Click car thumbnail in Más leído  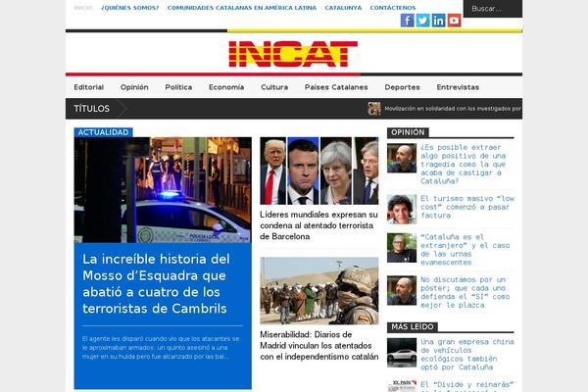tap(402, 353)
